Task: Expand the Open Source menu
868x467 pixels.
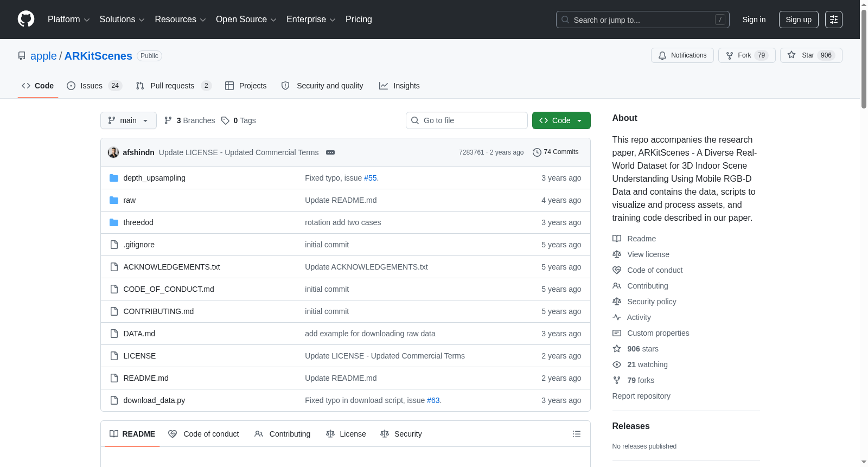Action: pyautogui.click(x=246, y=20)
